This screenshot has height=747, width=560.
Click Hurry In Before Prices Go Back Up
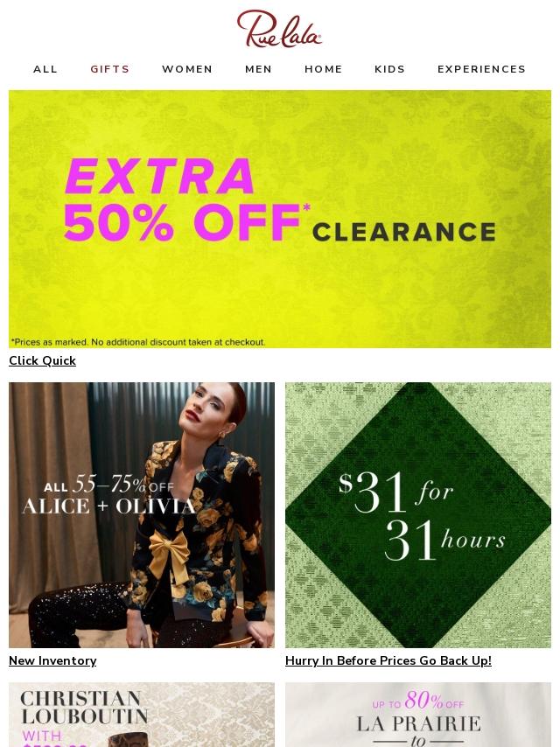(388, 660)
